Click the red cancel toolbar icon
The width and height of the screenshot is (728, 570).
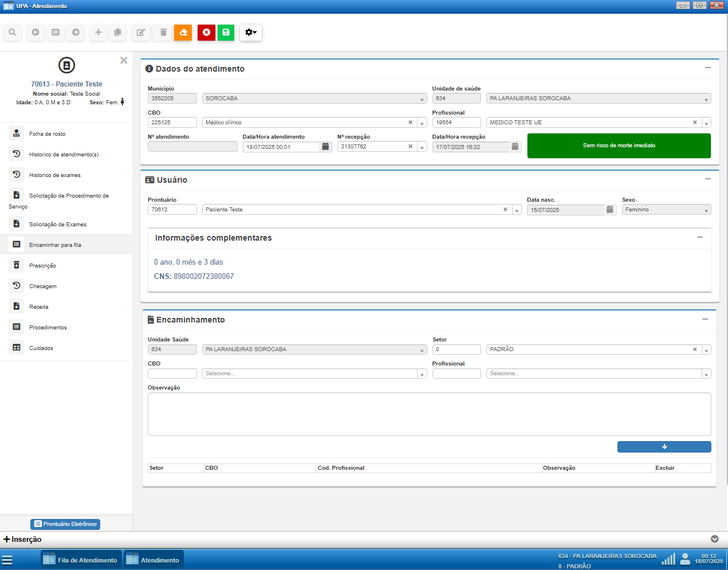[x=206, y=33]
